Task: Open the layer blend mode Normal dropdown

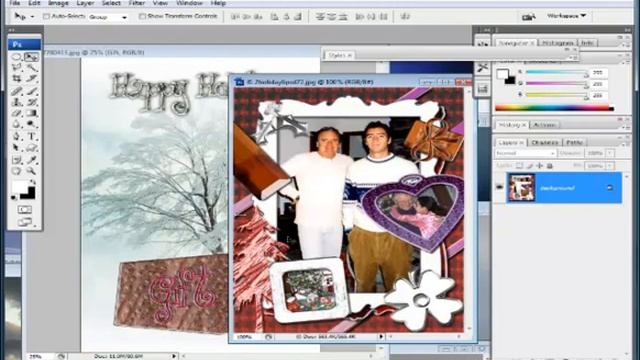Action: tap(525, 153)
